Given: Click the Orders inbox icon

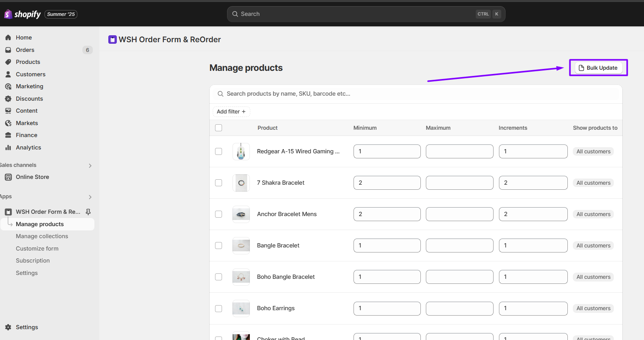Looking at the screenshot, I should (8, 50).
